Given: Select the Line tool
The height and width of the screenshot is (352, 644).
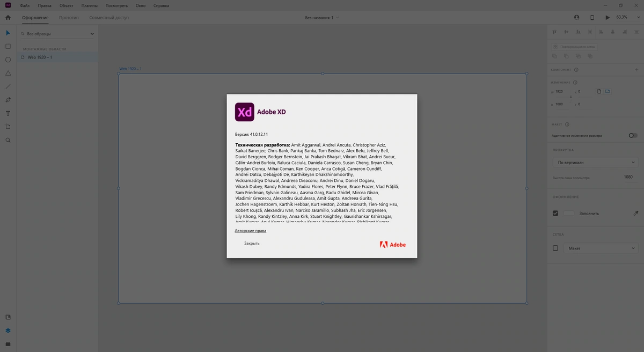Looking at the screenshot, I should (8, 86).
